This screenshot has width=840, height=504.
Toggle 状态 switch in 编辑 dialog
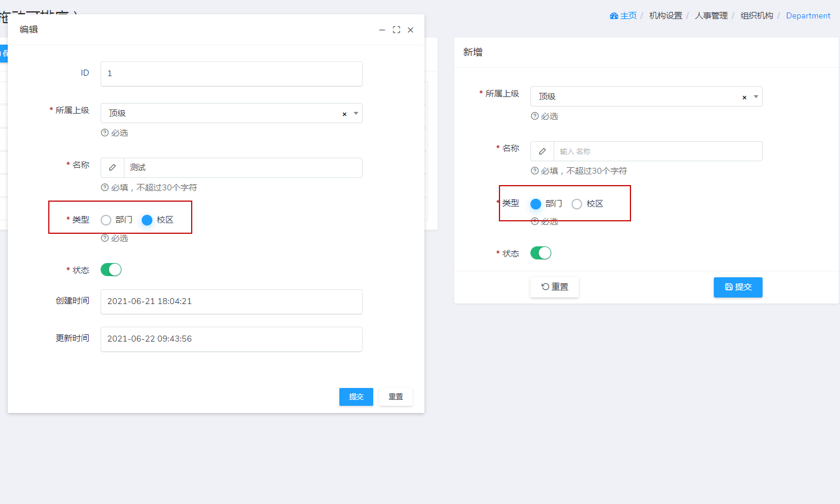(111, 270)
